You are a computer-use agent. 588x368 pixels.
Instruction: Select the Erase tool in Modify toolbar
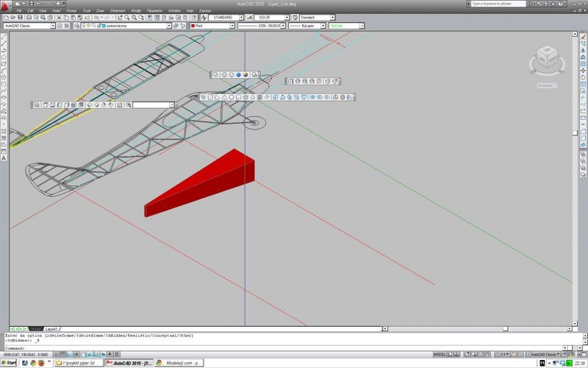[x=583, y=36]
